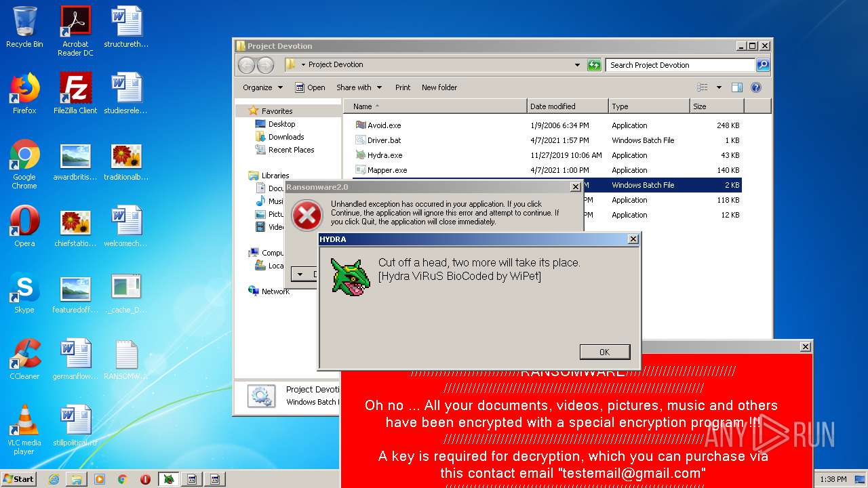Expand the Share with dropdown
868x488 pixels.
[359, 87]
